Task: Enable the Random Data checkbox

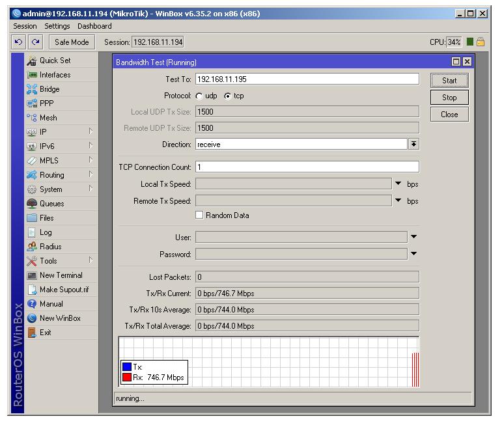Action: pyautogui.click(x=200, y=215)
